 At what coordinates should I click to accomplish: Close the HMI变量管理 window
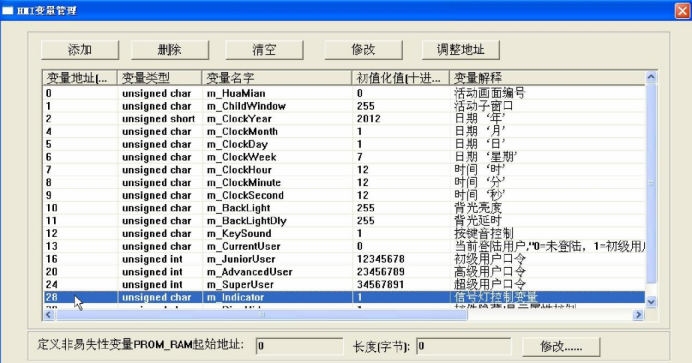pos(682,11)
